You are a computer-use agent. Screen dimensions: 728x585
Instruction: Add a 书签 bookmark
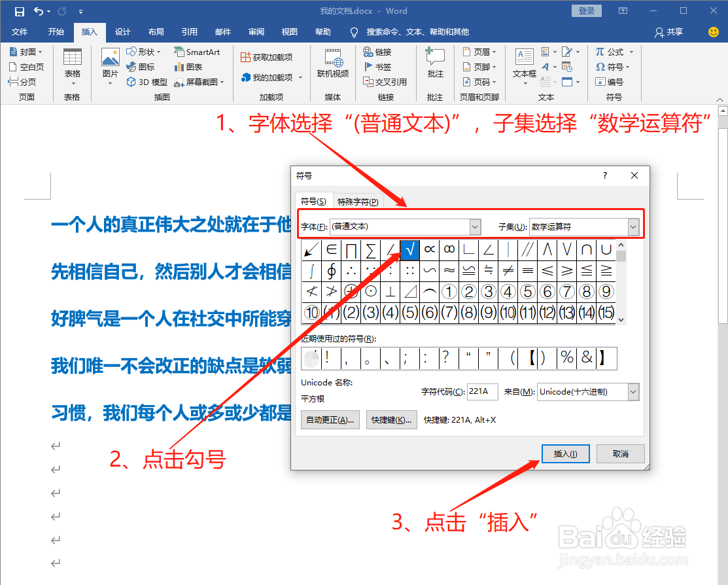[x=377, y=67]
